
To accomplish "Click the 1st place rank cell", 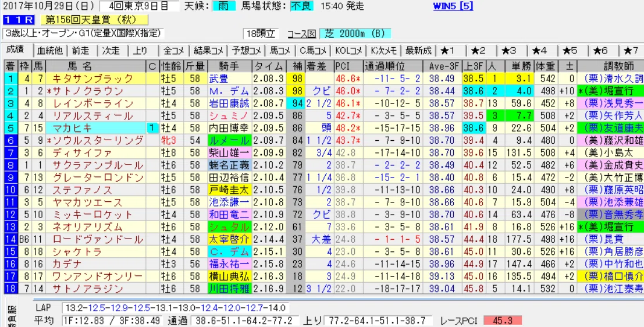I will (x=10, y=79).
